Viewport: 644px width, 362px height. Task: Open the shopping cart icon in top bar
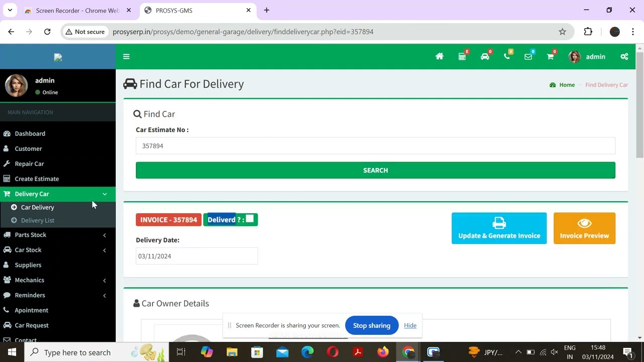tap(550, 56)
